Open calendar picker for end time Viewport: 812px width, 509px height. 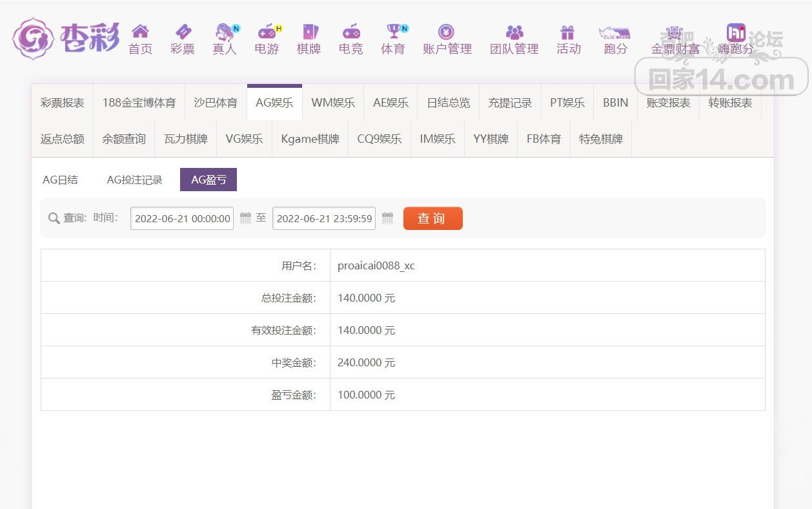click(387, 218)
